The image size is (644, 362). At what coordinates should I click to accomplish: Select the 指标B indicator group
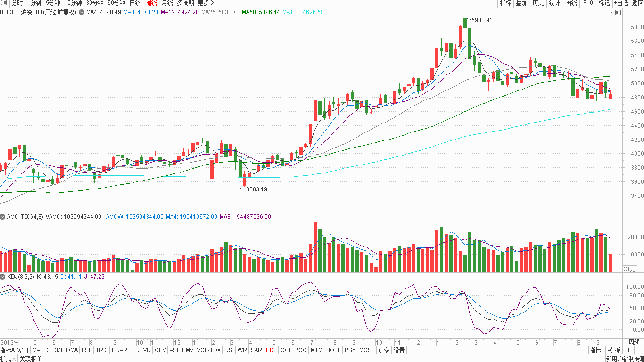[x=597, y=350]
